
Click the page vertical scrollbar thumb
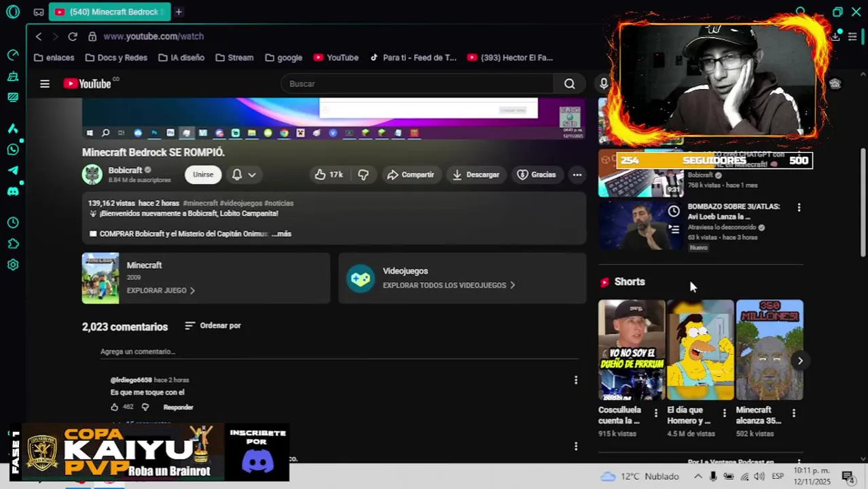863,202
